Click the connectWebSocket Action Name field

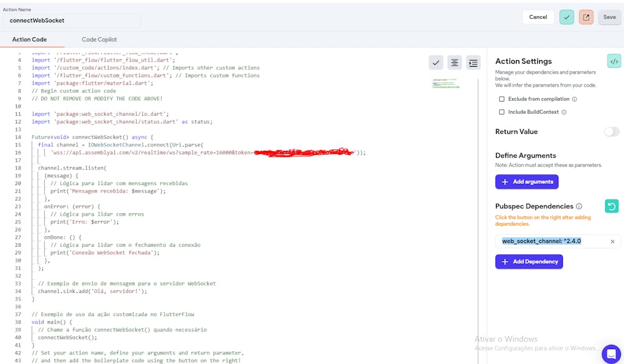pos(70,21)
